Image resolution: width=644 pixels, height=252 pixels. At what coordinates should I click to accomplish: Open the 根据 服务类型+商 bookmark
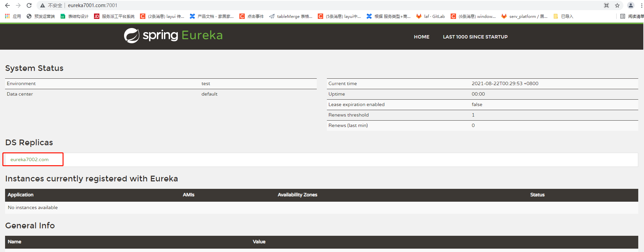[x=388, y=16]
